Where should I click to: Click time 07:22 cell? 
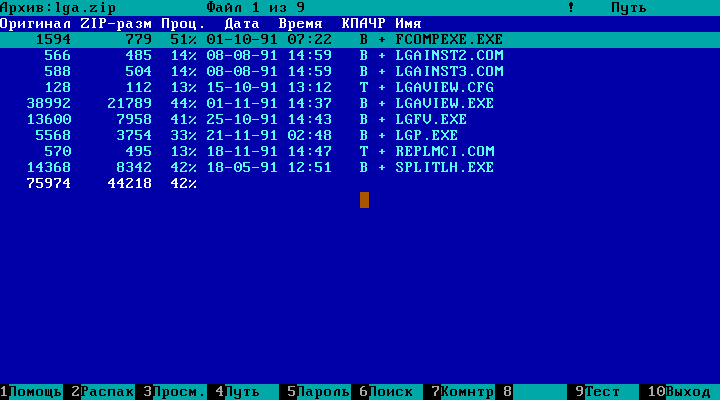pos(310,39)
